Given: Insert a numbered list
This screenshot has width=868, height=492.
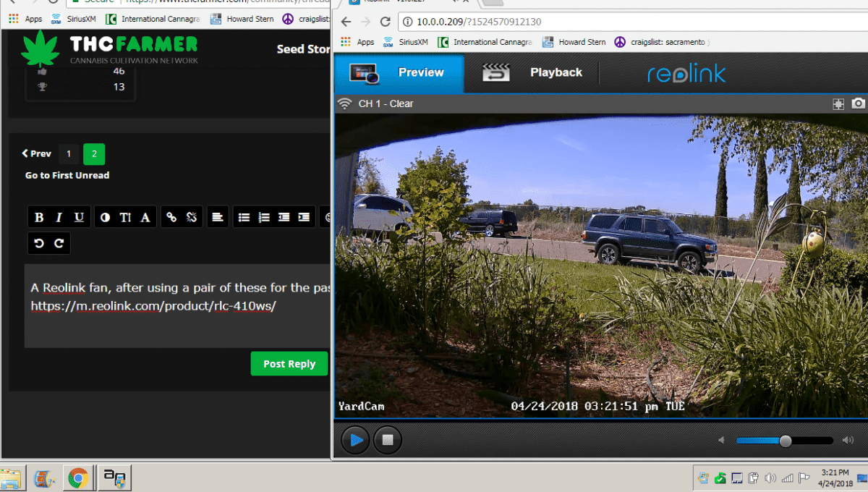Looking at the screenshot, I should pos(264,217).
